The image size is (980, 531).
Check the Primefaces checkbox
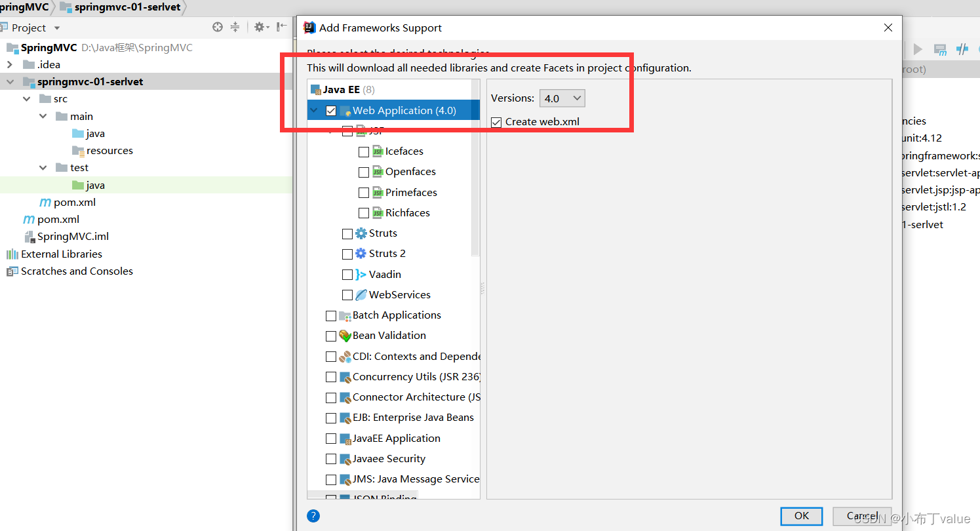click(x=364, y=193)
